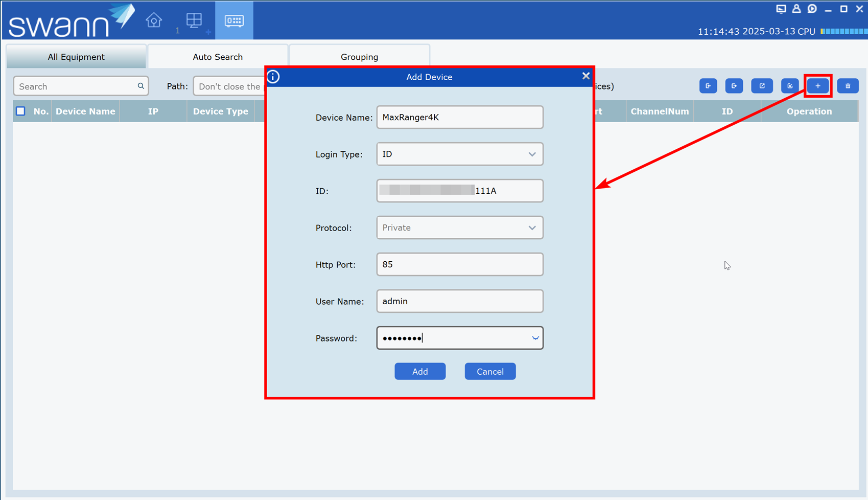Click the device management icon
Screen dimensions: 868x500
pos(234,20)
